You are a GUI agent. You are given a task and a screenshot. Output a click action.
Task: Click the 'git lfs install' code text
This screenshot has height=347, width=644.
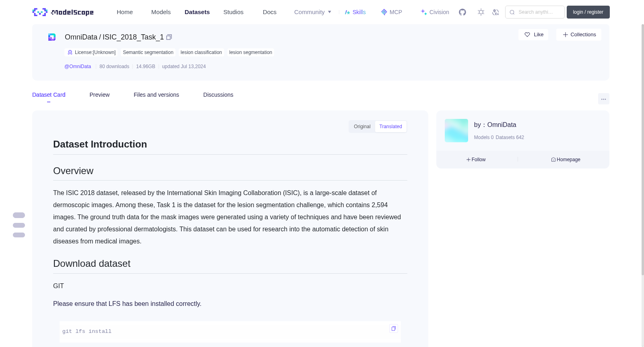(87, 331)
